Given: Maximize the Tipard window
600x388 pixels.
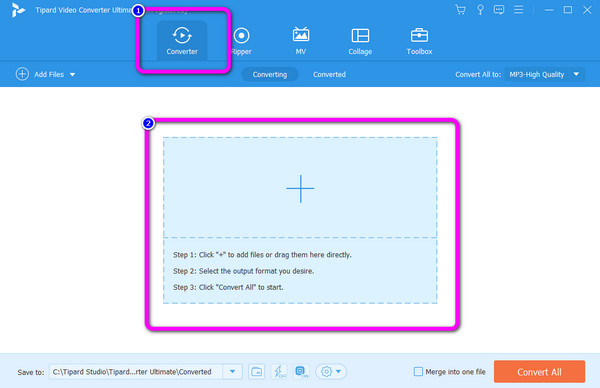Looking at the screenshot, I should (x=568, y=10).
